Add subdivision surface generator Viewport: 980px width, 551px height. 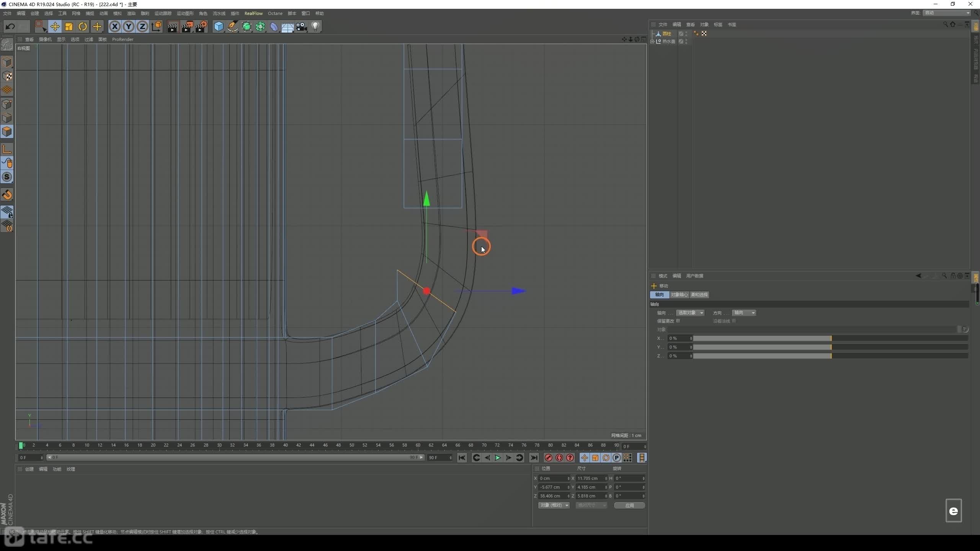coord(247,26)
